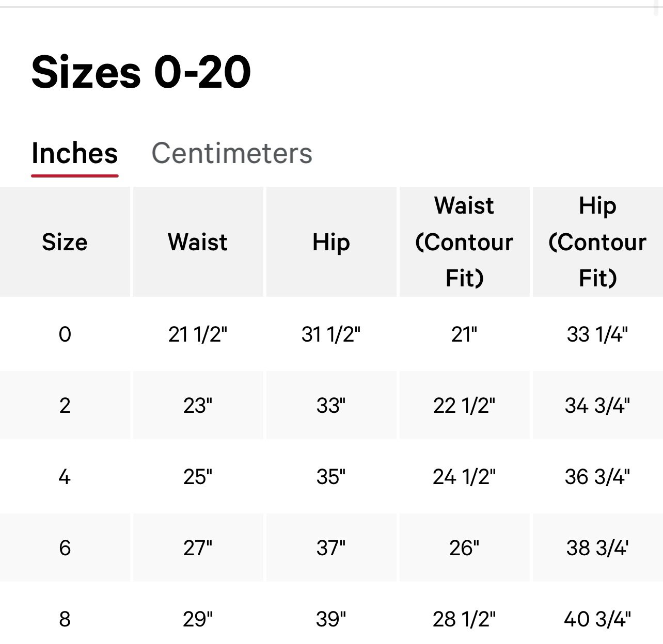
Task: Switch to the Centimeters tab
Action: pos(232,153)
